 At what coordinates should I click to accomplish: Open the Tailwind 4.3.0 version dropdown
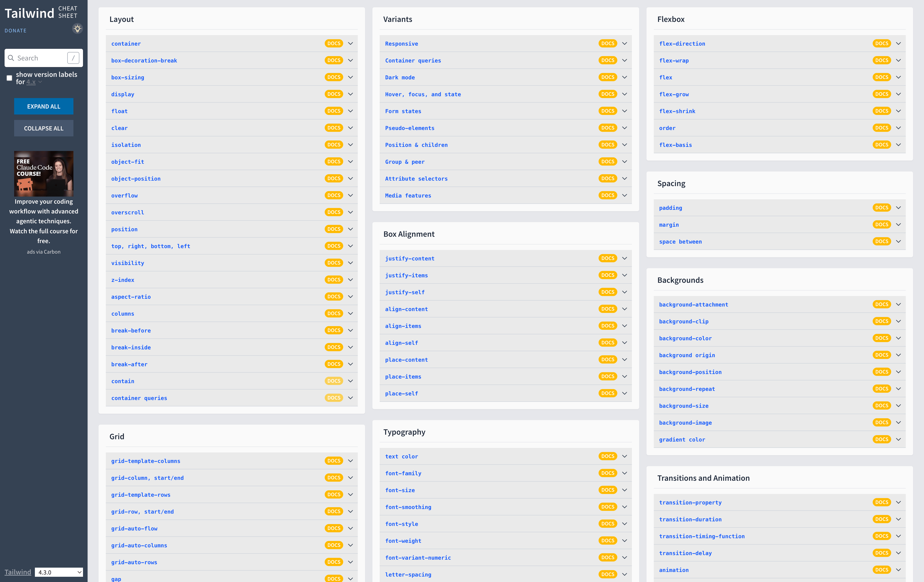point(59,572)
